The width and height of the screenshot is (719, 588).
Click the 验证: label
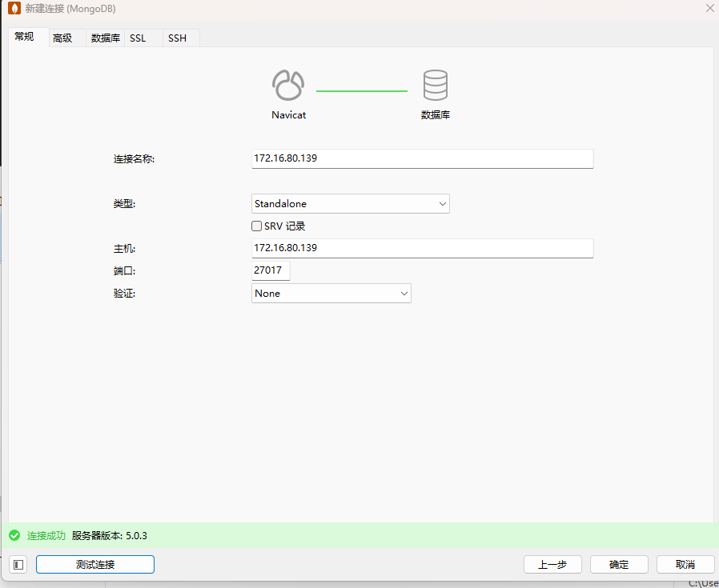124,294
